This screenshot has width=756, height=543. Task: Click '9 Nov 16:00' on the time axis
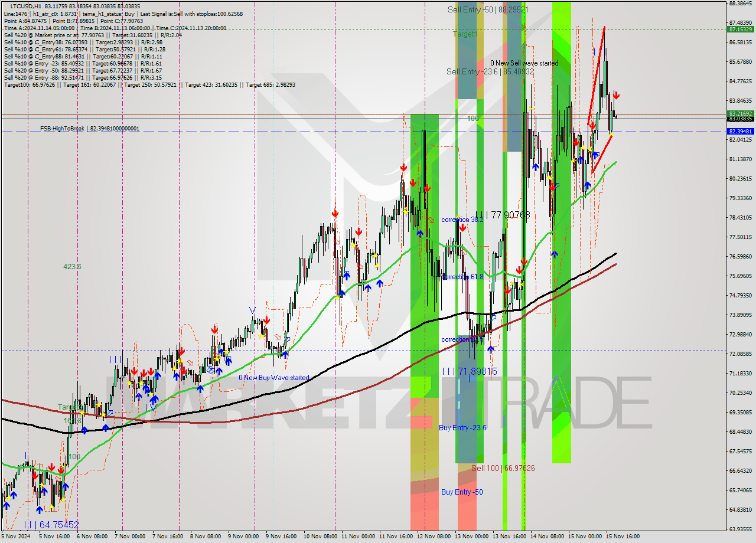point(281,537)
